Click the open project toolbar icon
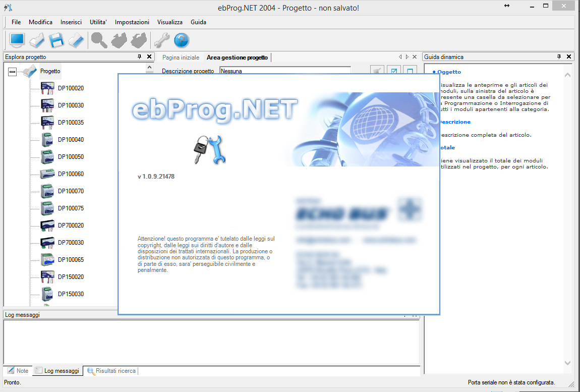 [x=37, y=40]
